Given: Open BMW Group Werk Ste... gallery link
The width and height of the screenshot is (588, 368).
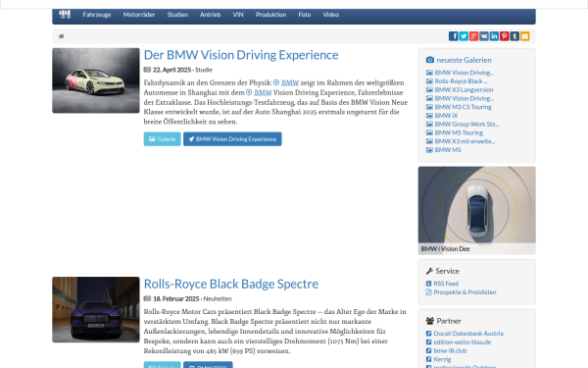Looking at the screenshot, I should 466,125.
